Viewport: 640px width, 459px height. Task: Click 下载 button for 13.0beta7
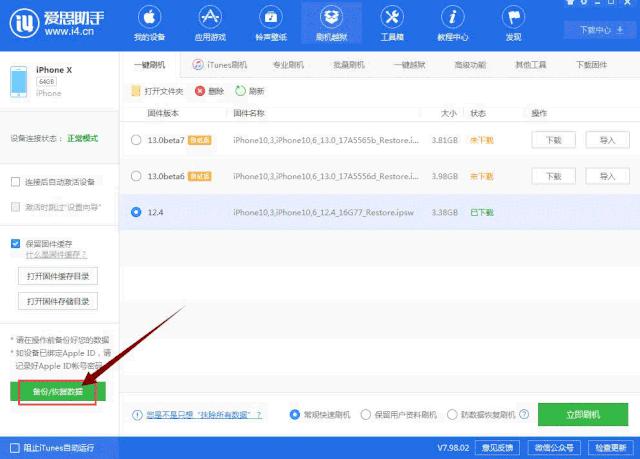553,140
